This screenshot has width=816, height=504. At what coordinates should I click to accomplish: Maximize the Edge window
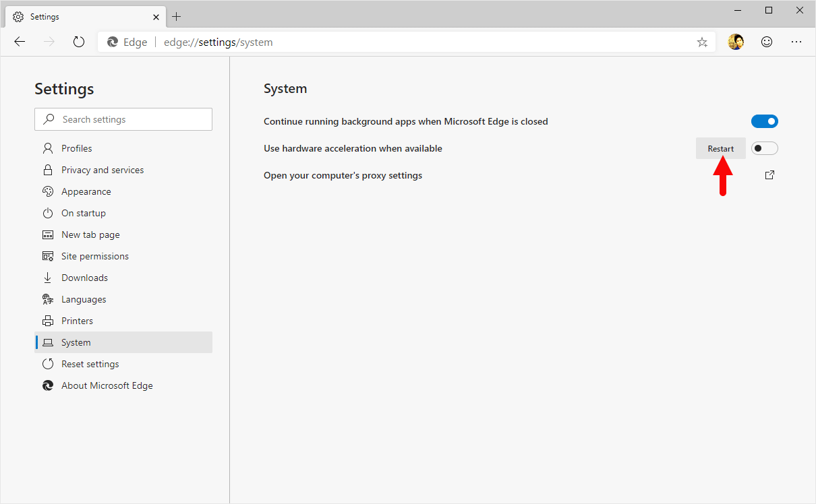(x=769, y=10)
